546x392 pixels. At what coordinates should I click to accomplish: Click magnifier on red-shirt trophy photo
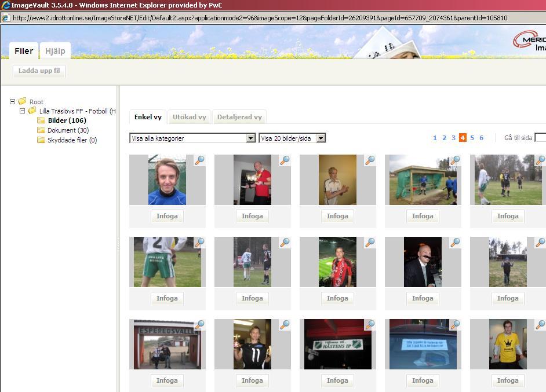[285, 160]
